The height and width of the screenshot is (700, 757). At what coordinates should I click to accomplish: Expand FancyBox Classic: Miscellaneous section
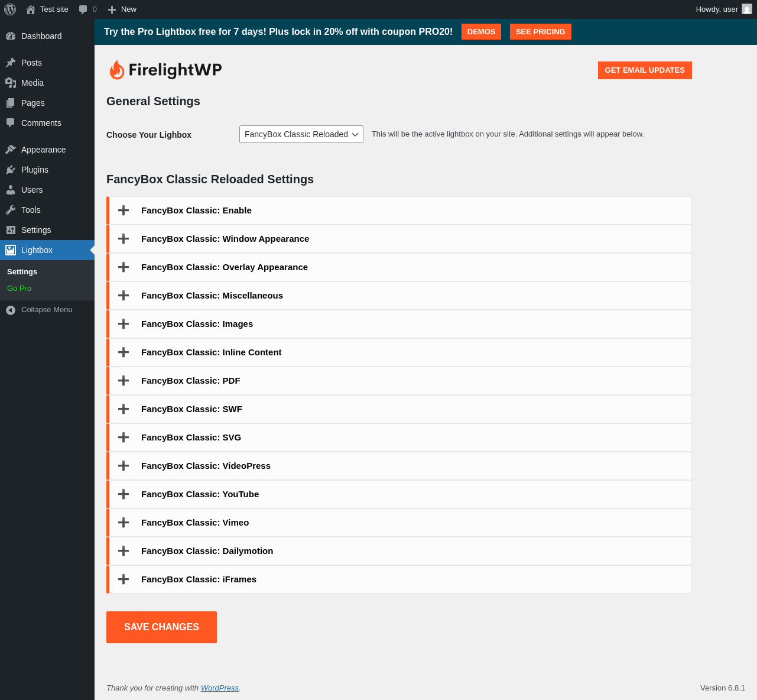(x=399, y=296)
